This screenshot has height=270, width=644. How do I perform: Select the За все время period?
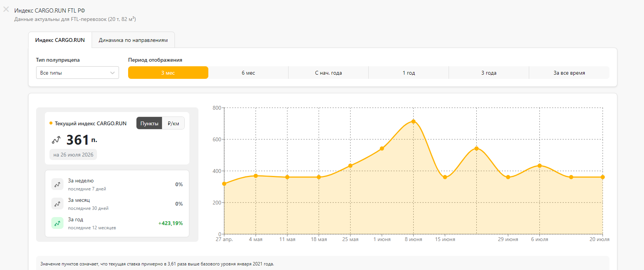[569, 73]
